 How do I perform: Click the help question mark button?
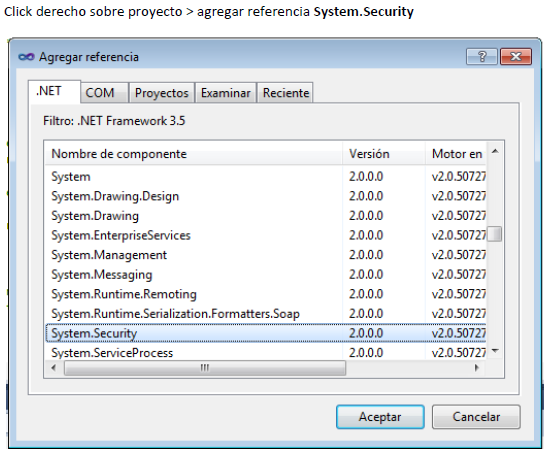coord(482,57)
